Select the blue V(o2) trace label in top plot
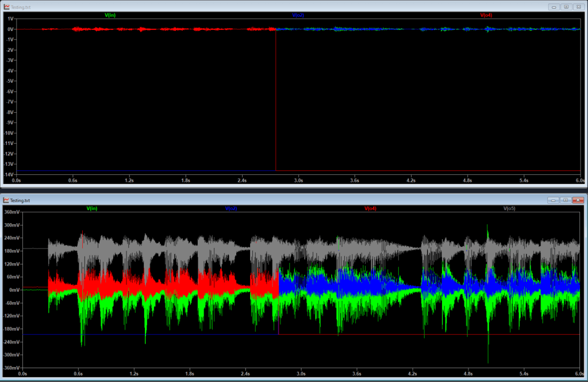588x382 pixels. (298, 15)
